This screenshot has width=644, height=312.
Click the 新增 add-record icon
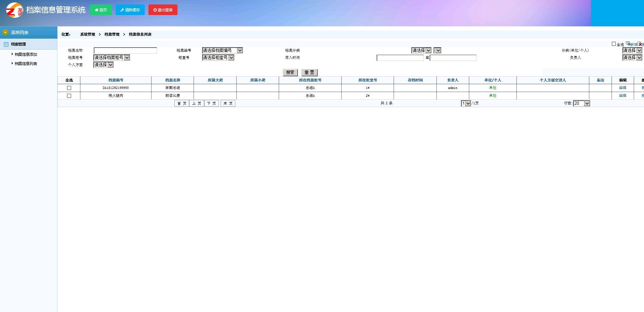[x=628, y=43]
